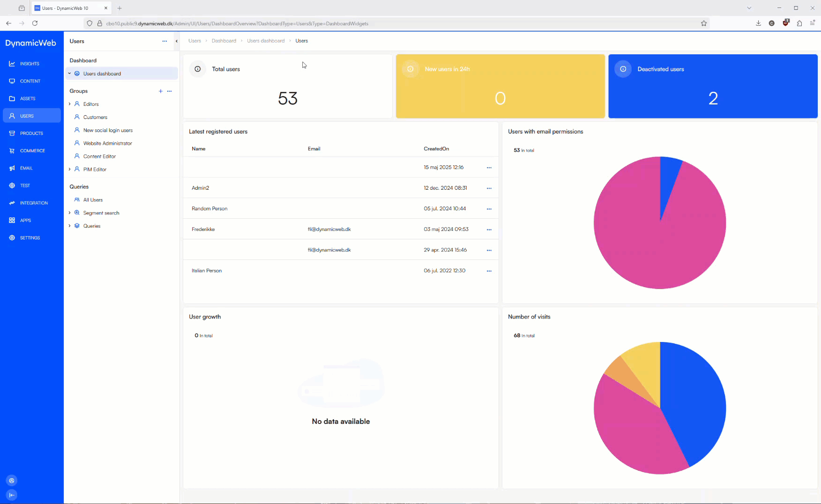This screenshot has width=821, height=504.
Task: Open the Email section in sidebar
Action: pos(26,168)
